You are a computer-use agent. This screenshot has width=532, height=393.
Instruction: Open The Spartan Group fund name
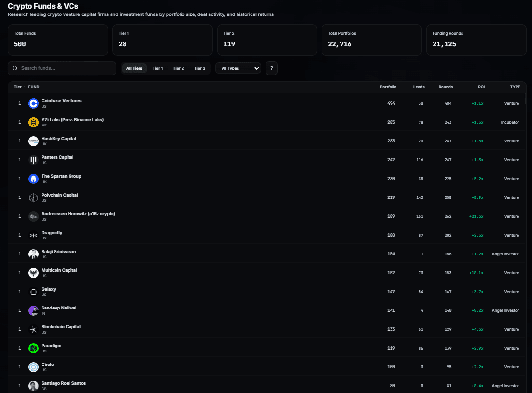pos(61,176)
